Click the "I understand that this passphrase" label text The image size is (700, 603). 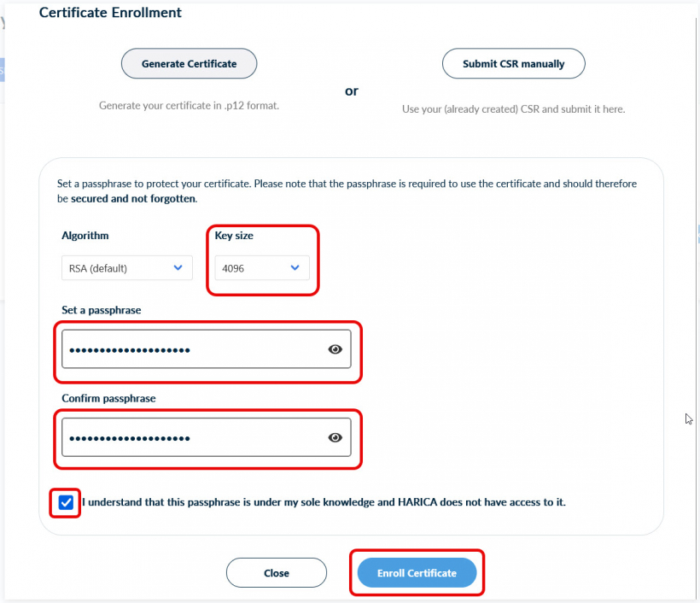click(324, 502)
